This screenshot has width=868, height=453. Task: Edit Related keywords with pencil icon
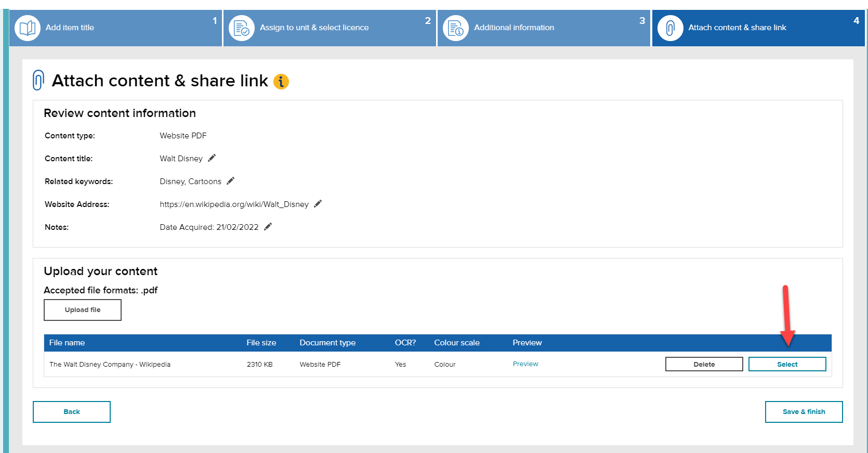(x=230, y=181)
